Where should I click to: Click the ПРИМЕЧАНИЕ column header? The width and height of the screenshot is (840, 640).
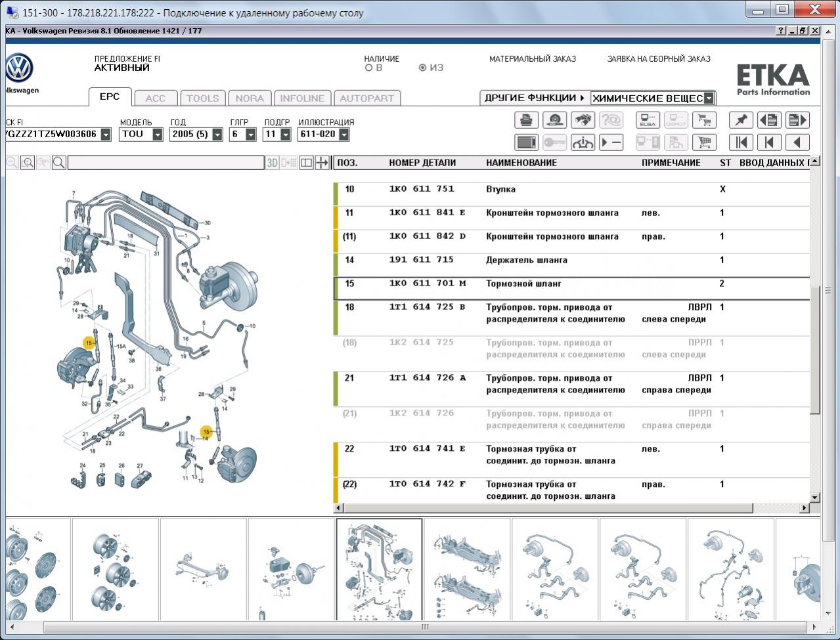click(x=671, y=163)
